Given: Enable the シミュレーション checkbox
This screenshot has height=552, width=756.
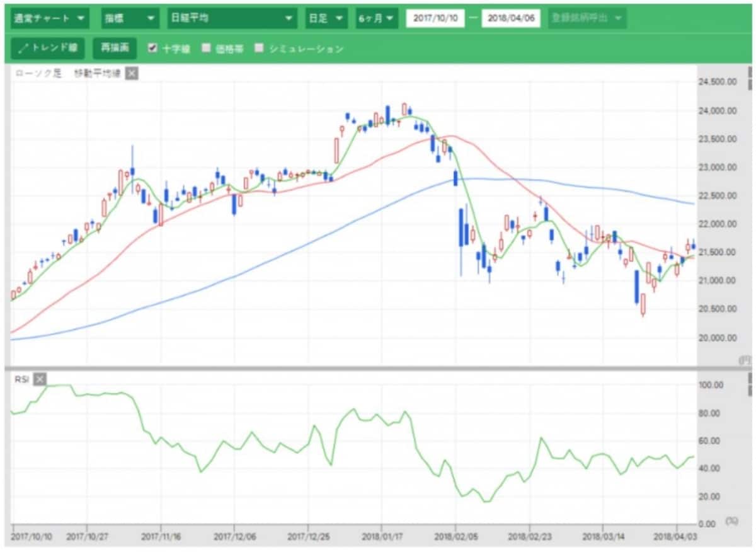Looking at the screenshot, I should point(258,48).
